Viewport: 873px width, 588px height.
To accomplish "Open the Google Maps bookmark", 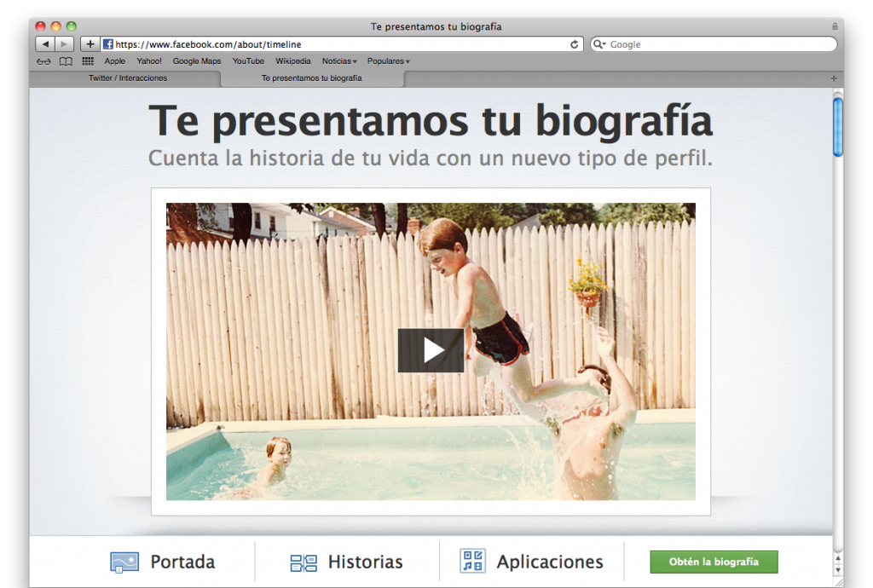I will coord(197,61).
